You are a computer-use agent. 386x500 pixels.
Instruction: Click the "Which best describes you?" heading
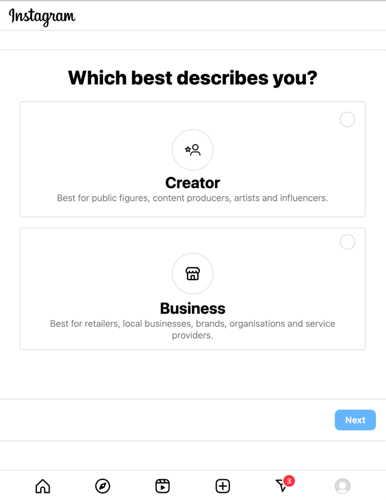tap(193, 78)
